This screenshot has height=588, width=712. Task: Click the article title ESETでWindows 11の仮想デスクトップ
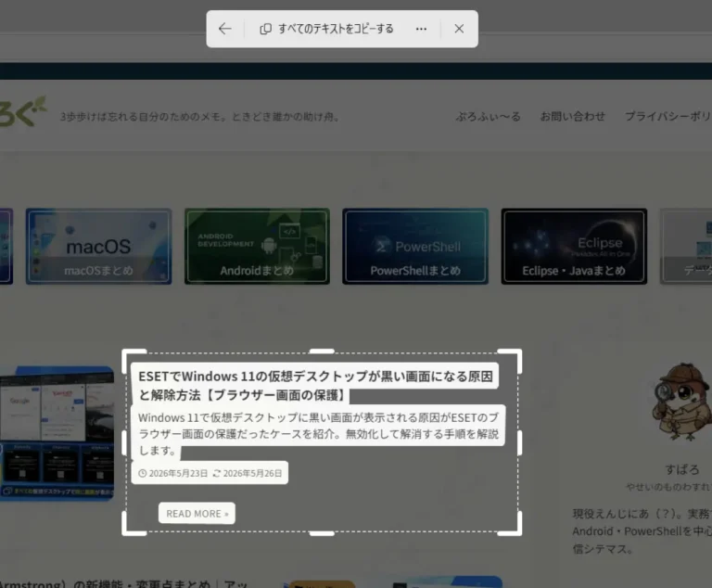(315, 385)
